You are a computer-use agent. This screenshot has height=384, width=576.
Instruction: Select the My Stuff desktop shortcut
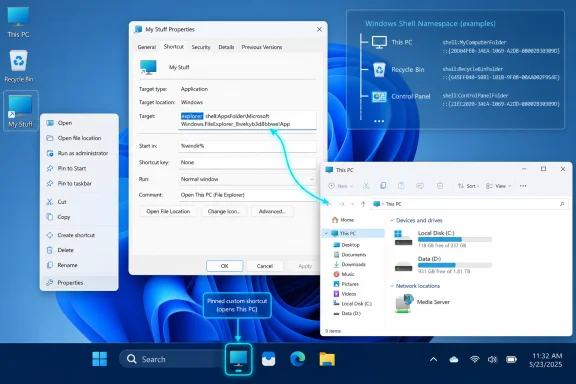coord(21,111)
